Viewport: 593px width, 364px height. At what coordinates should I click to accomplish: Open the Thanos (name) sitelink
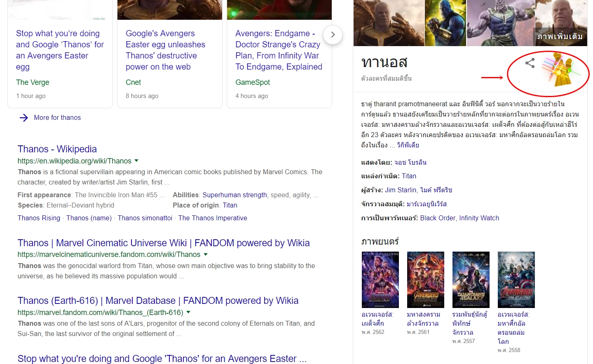point(89,218)
